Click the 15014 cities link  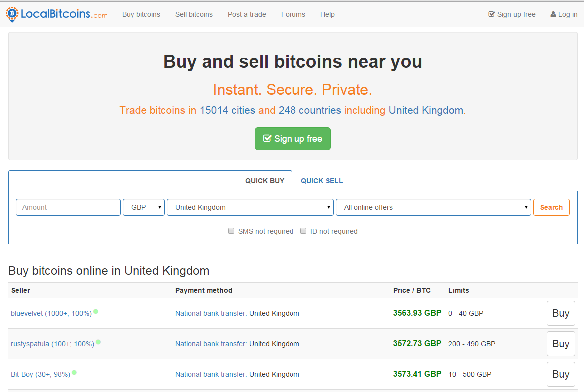pyautogui.click(x=227, y=111)
